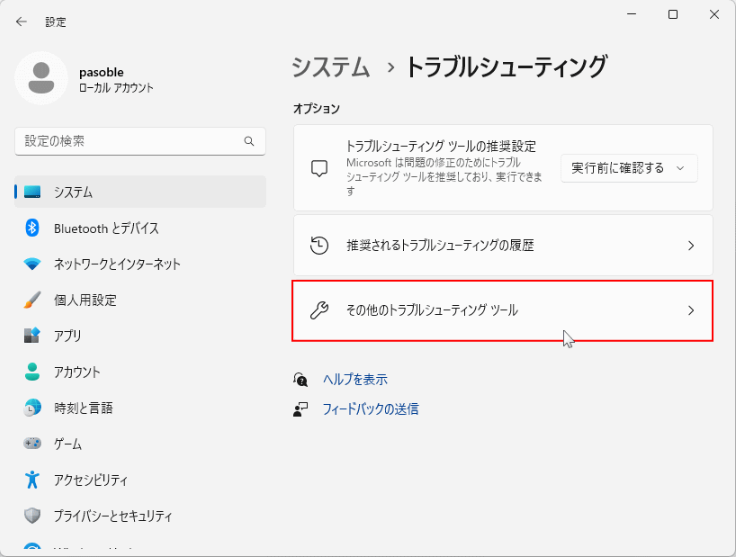Click the pasoble account profile picture
The width and height of the screenshot is (736, 557).
41,79
